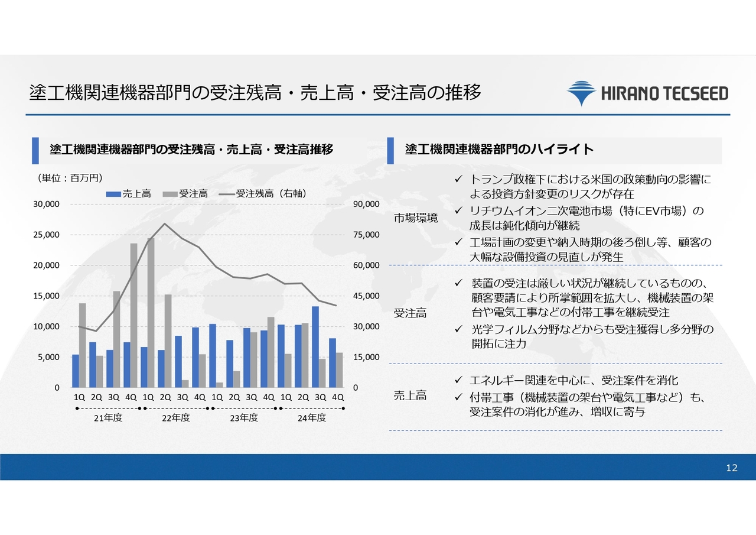The height and width of the screenshot is (535, 756).
Task: Click the 受注高 row label in highlights
Action: click(410, 313)
